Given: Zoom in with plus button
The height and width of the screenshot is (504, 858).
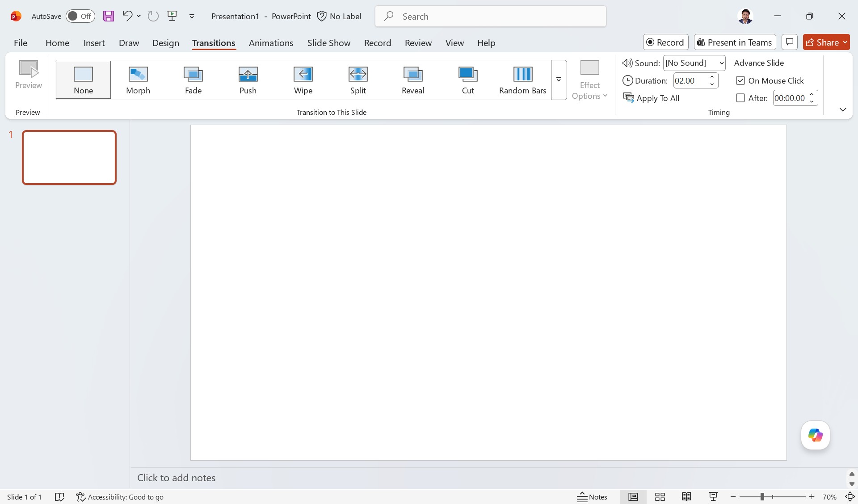Looking at the screenshot, I should pyautogui.click(x=812, y=497).
